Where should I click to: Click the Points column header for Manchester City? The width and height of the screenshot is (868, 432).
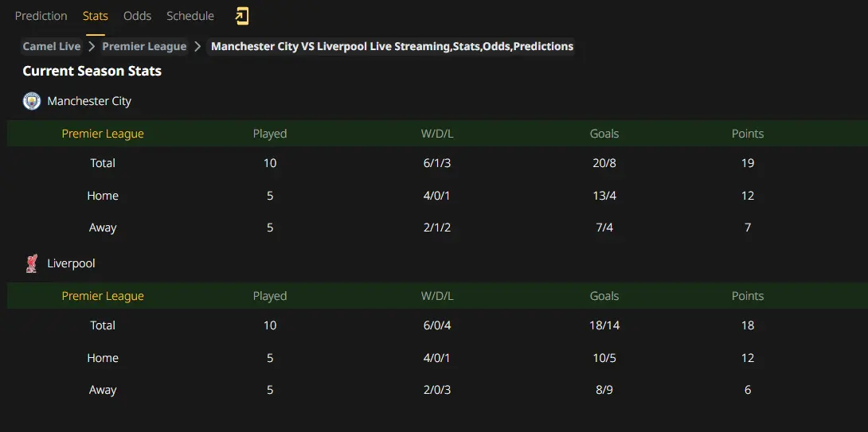[748, 134]
